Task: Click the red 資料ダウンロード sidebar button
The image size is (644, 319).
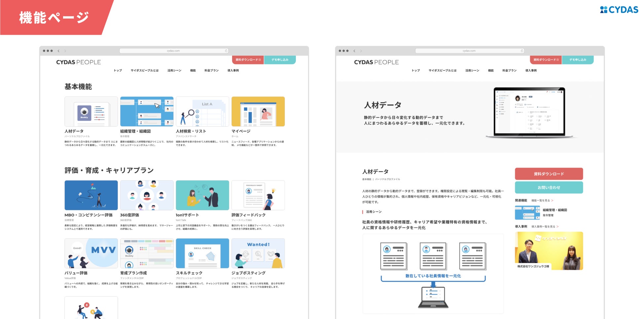Action: coord(549,174)
